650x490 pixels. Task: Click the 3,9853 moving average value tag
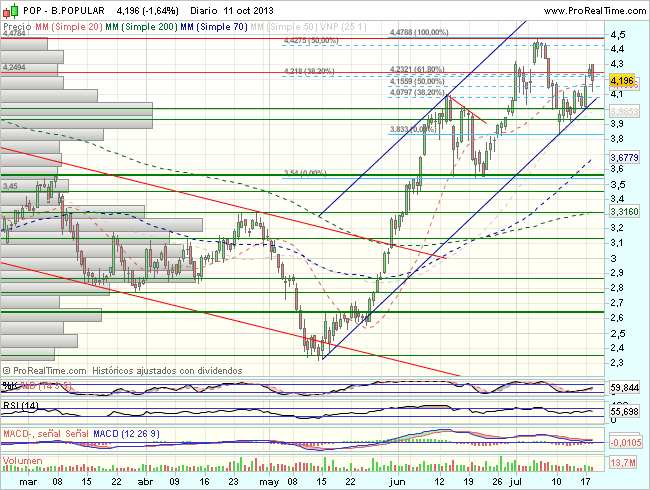(x=624, y=112)
